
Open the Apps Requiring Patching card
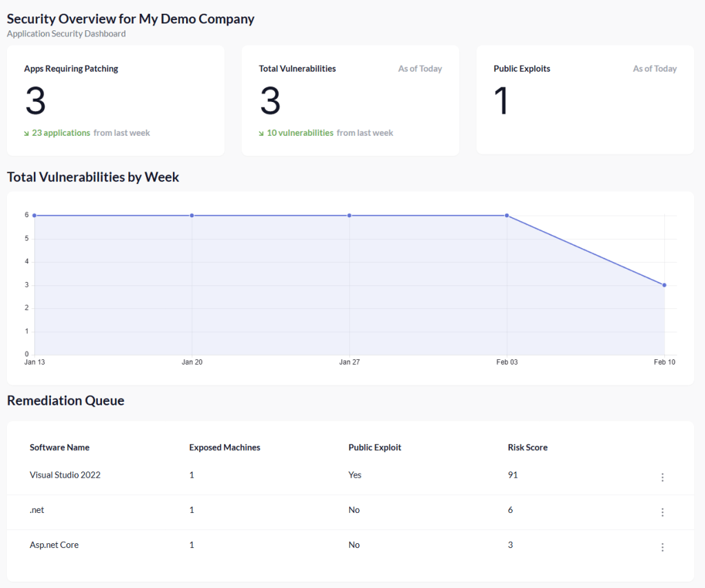point(116,100)
